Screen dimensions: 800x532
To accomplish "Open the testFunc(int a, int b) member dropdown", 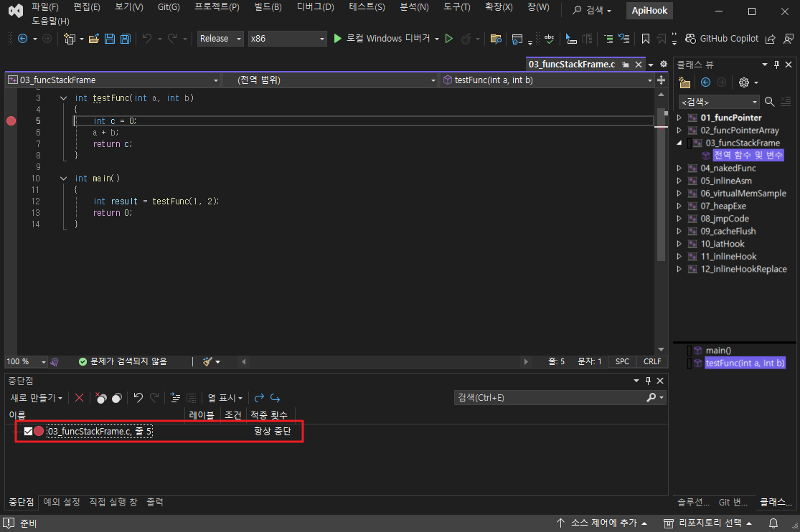I will 547,80.
